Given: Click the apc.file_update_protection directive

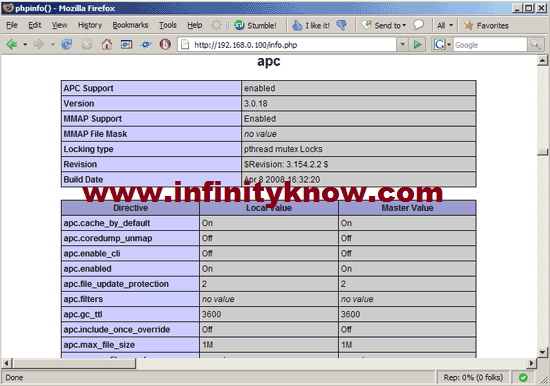Looking at the screenshot, I should click(x=116, y=284).
